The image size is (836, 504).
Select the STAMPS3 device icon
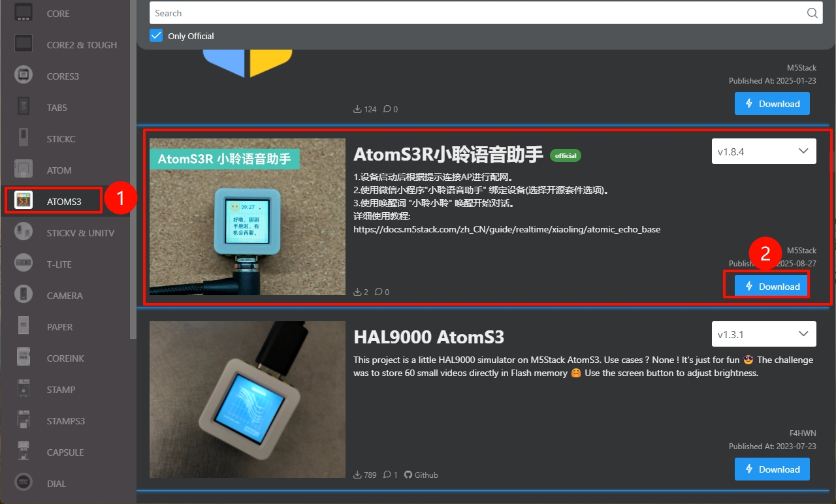24,420
